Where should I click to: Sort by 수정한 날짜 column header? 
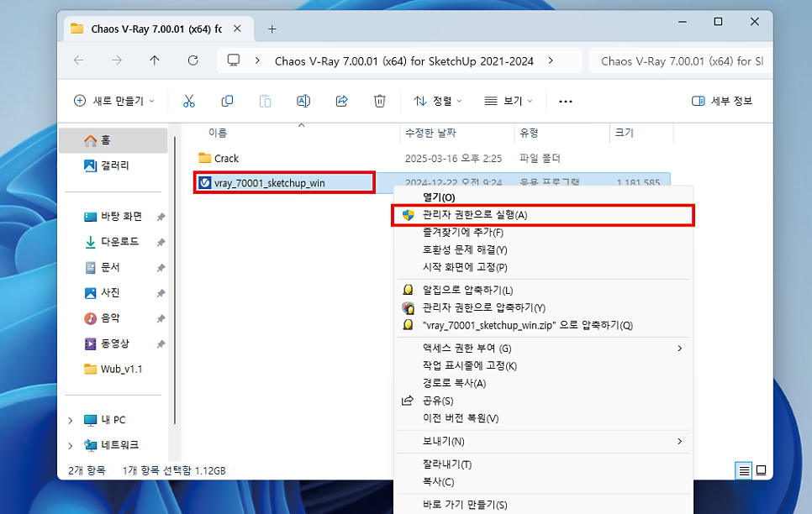[430, 133]
